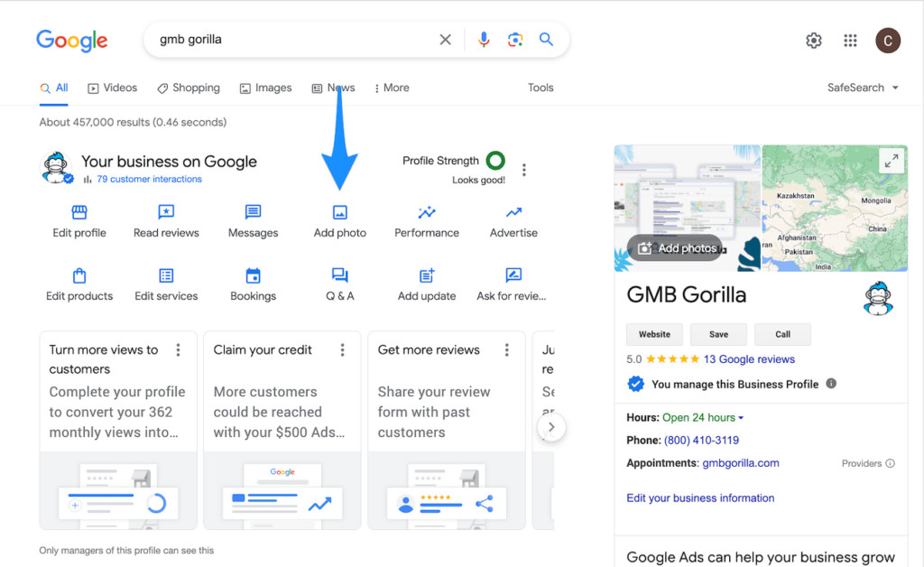Open the Turn more views to customers card
Viewport: 924px width, 567px height.
coord(118,431)
